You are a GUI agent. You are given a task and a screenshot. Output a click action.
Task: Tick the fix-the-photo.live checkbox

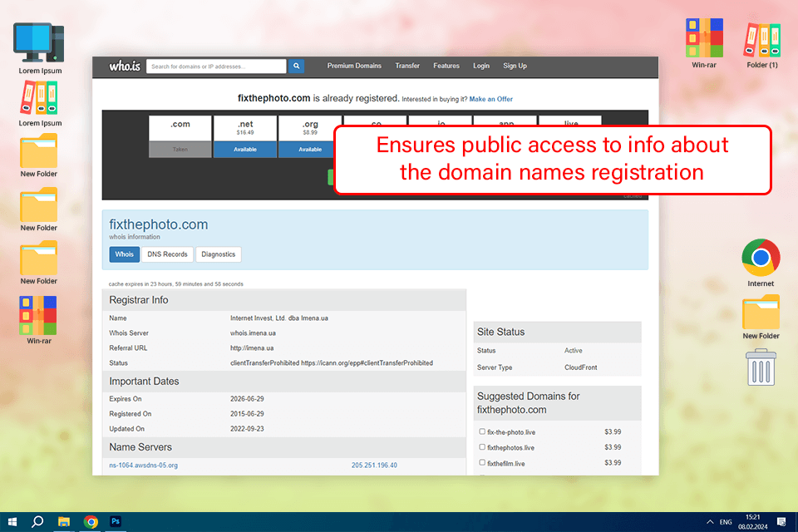482,431
